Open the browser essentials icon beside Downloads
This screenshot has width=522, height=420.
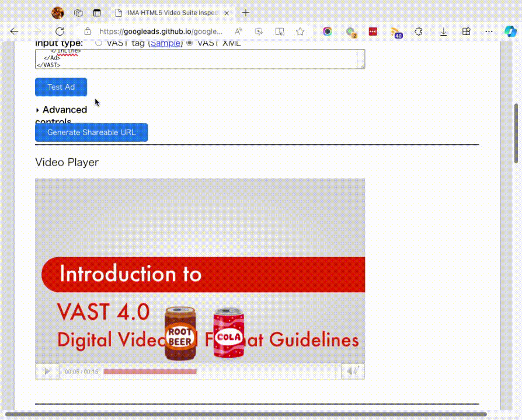(x=466, y=32)
